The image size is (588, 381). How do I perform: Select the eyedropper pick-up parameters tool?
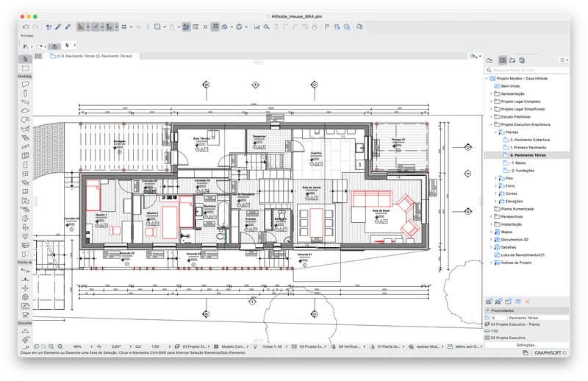[58, 27]
